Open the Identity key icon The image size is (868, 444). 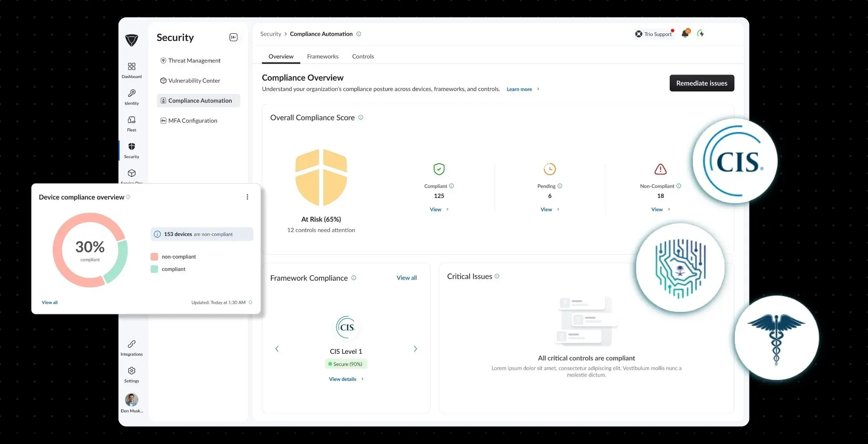(x=132, y=93)
